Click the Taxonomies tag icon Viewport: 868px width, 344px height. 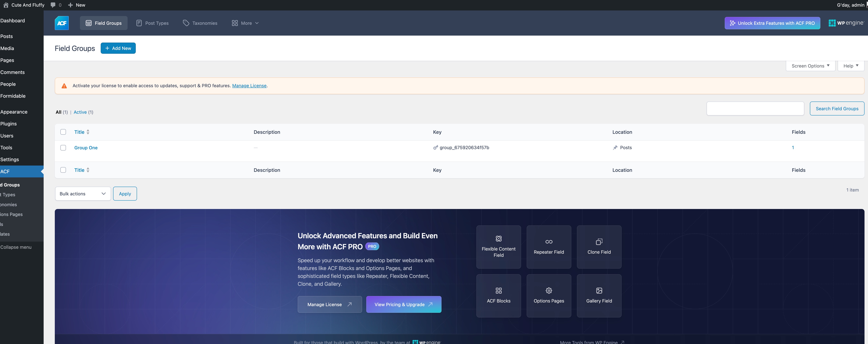[186, 23]
